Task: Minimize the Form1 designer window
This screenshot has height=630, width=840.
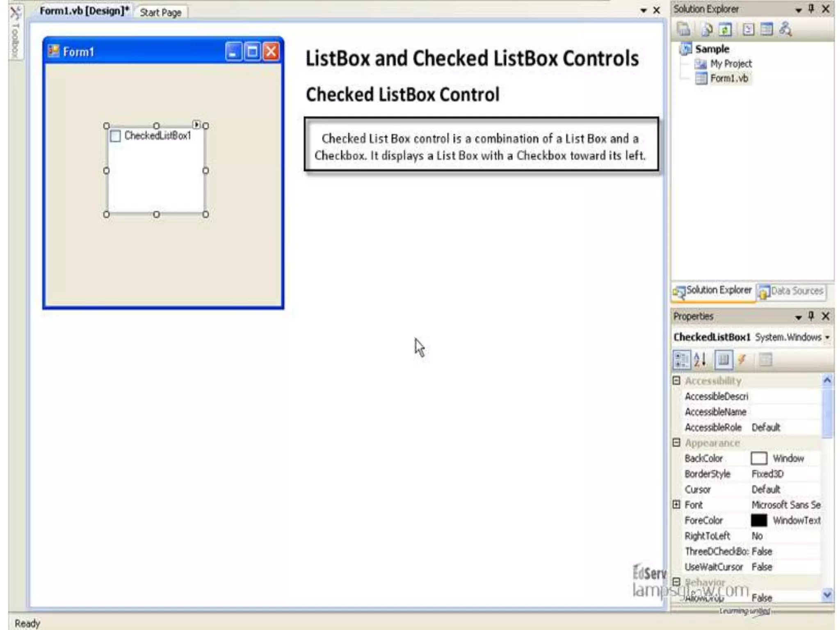Action: (233, 52)
